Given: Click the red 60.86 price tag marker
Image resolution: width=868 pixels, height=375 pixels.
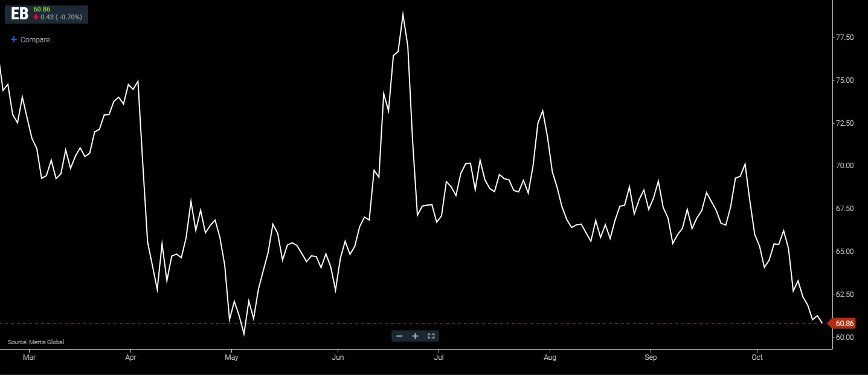Looking at the screenshot, I should pyautogui.click(x=844, y=324).
